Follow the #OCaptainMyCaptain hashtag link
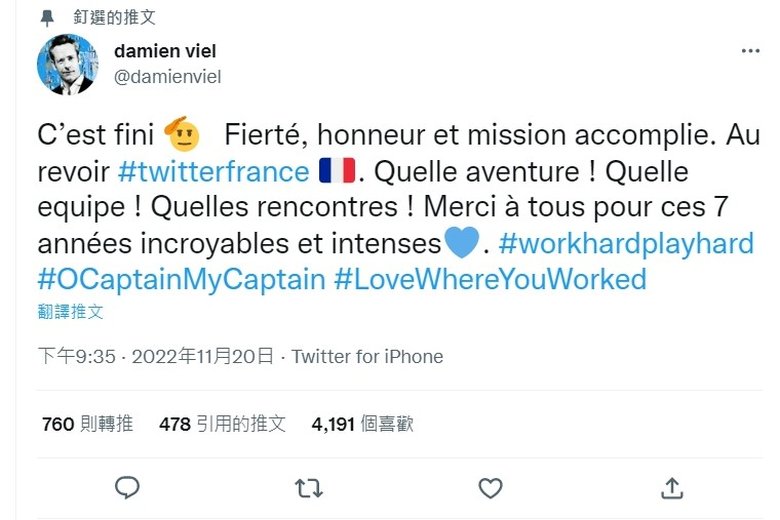This screenshot has width=780, height=520. [181, 278]
